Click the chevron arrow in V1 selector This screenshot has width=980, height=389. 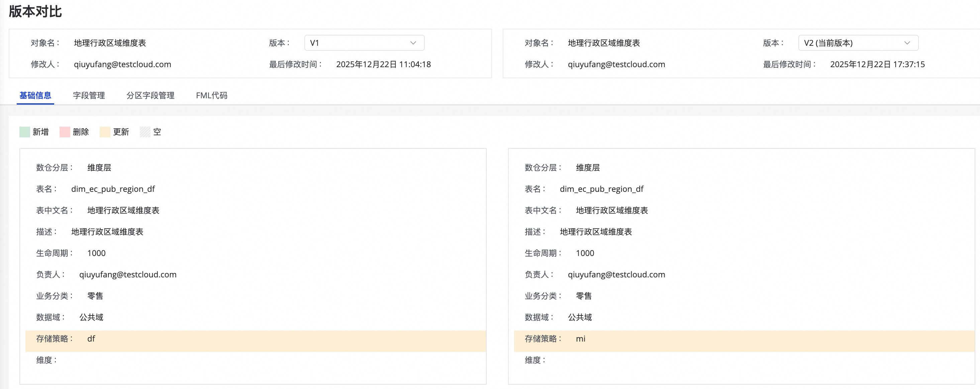[x=413, y=43]
